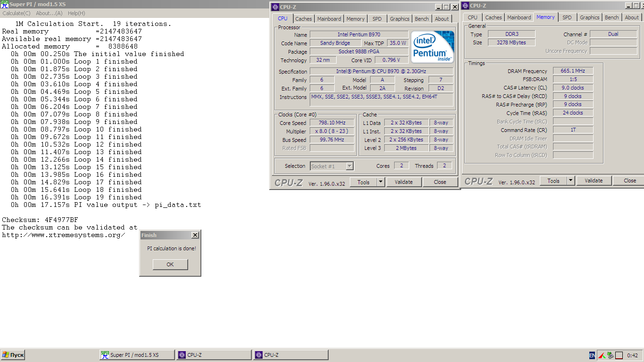This screenshot has height=362, width=644.
Task: Click the Safely Remove Hardware tray icon
Action: (x=610, y=355)
